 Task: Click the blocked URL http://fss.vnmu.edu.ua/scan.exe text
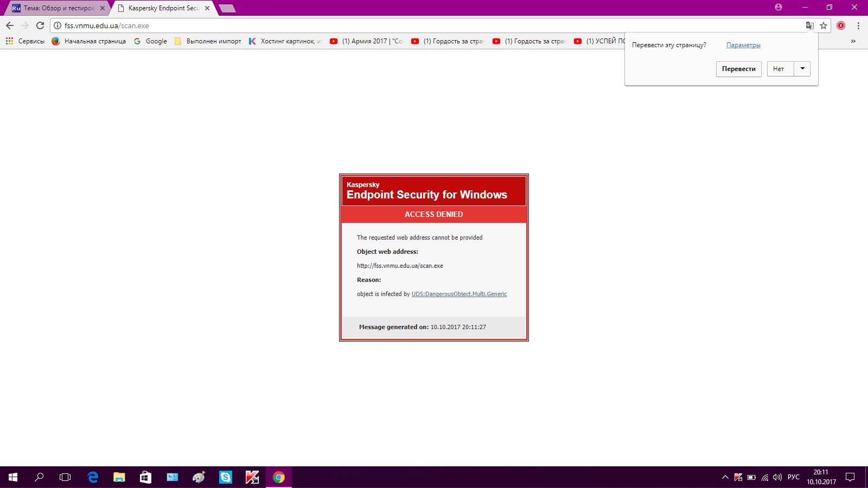pos(400,266)
